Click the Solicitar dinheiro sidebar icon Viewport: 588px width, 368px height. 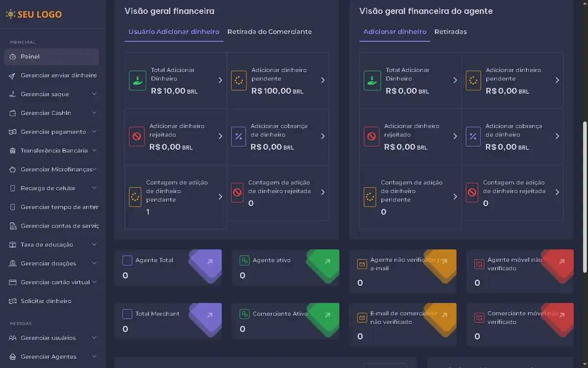pos(13,301)
